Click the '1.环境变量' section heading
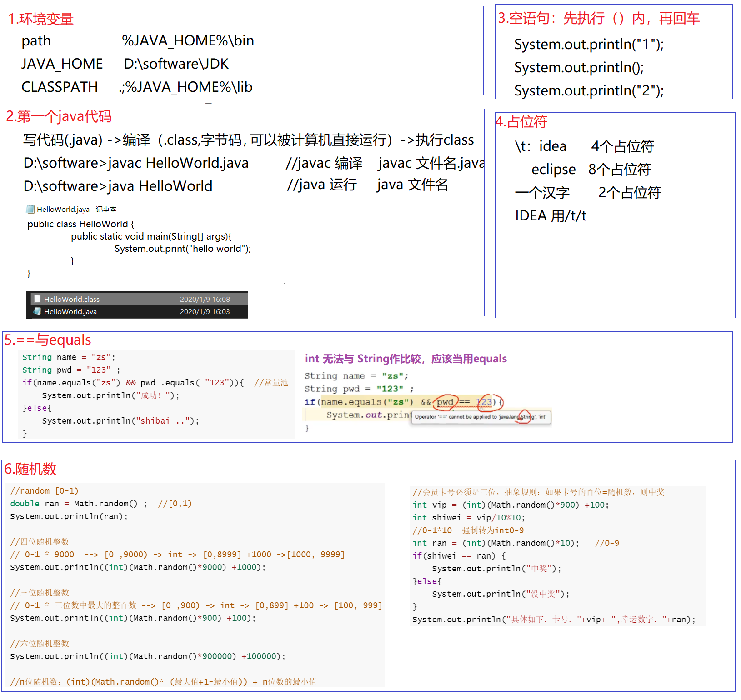The width and height of the screenshot is (741, 700). tap(41, 19)
